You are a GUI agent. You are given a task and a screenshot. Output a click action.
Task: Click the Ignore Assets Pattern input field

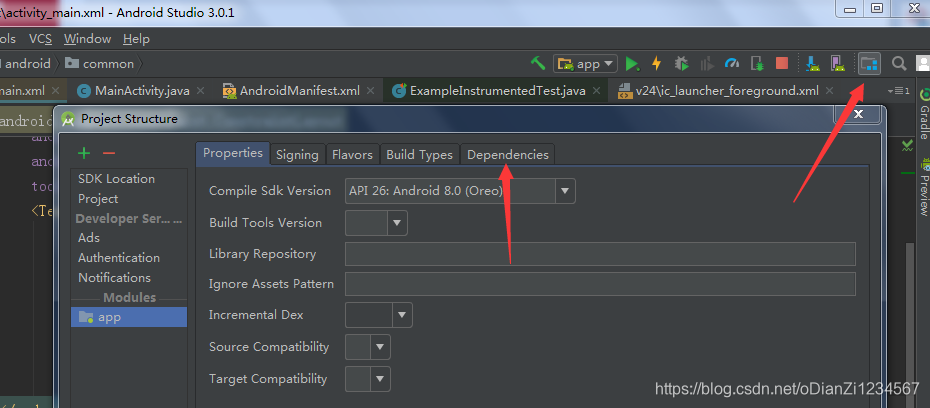coord(600,284)
